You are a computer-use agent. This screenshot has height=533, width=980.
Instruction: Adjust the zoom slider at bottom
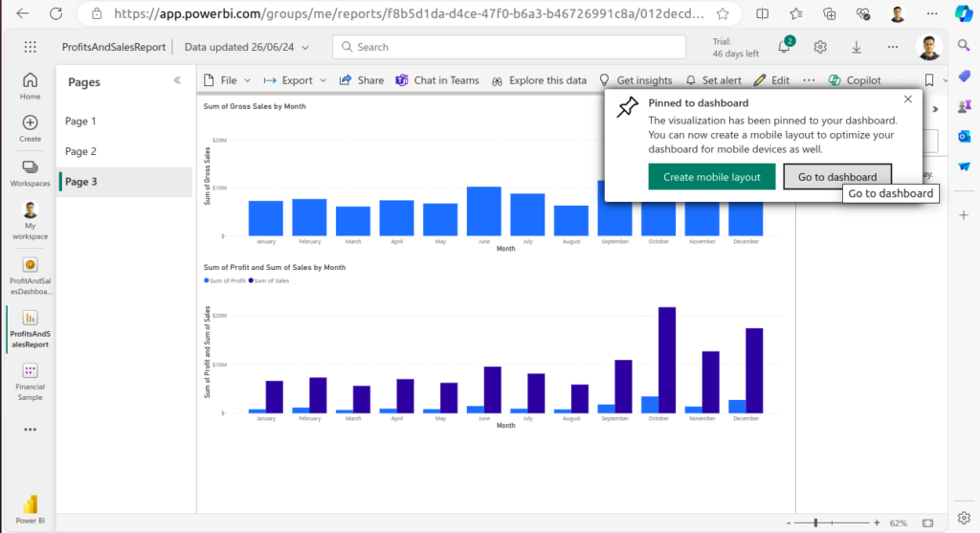tap(816, 522)
